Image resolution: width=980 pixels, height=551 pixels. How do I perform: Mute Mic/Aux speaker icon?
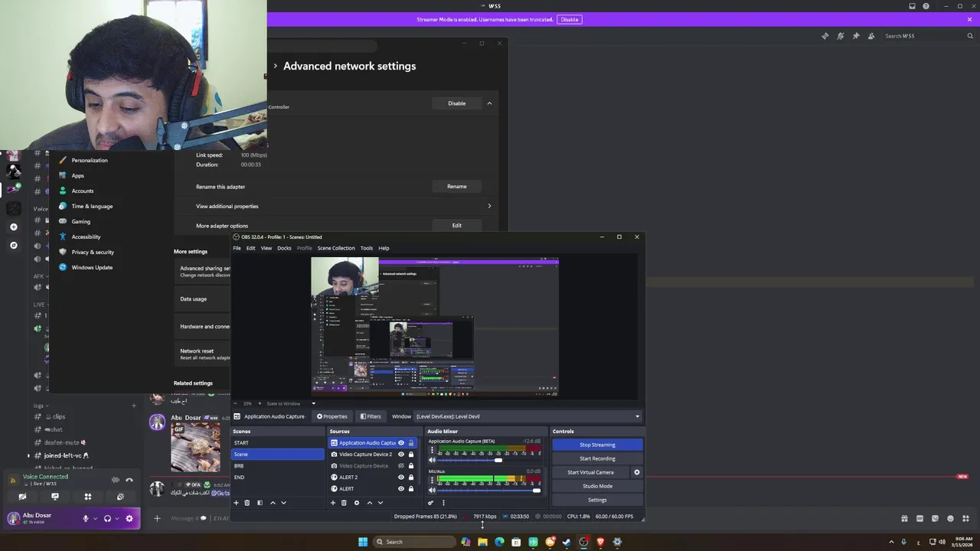[x=432, y=491]
